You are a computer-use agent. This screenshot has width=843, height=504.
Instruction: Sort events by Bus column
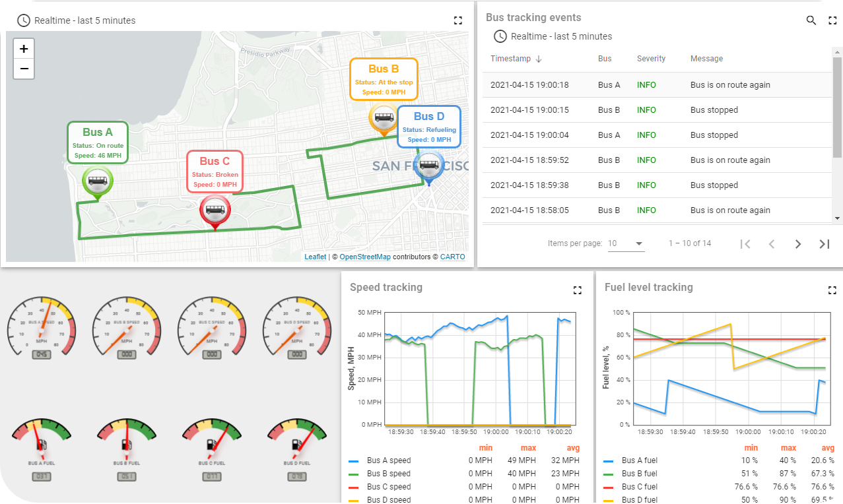click(605, 59)
